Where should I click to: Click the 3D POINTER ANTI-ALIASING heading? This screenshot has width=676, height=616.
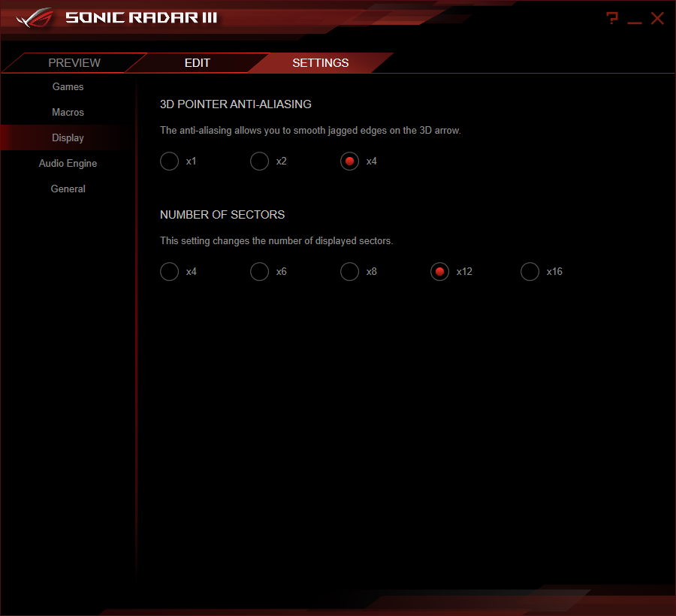(x=235, y=104)
